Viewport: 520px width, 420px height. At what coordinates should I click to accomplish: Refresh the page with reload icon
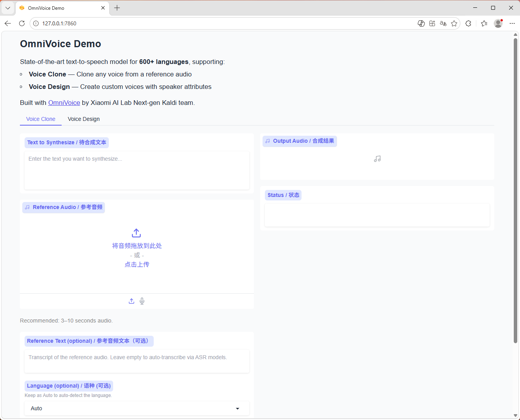click(x=22, y=23)
